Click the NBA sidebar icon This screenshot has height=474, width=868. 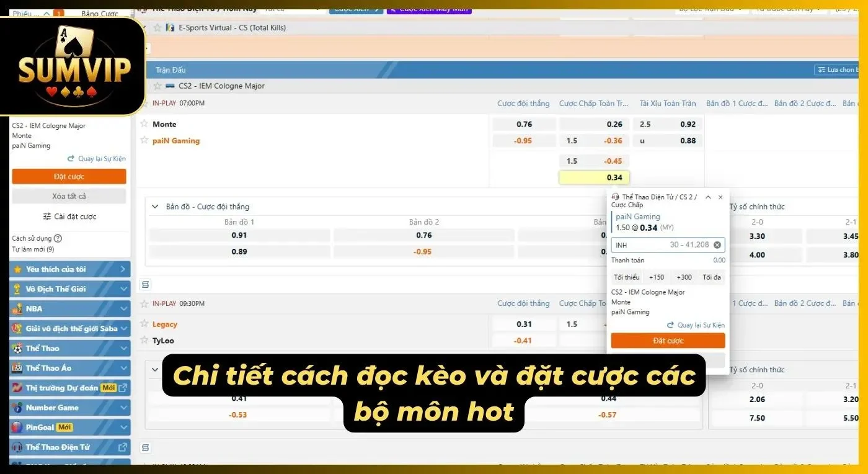tap(17, 308)
